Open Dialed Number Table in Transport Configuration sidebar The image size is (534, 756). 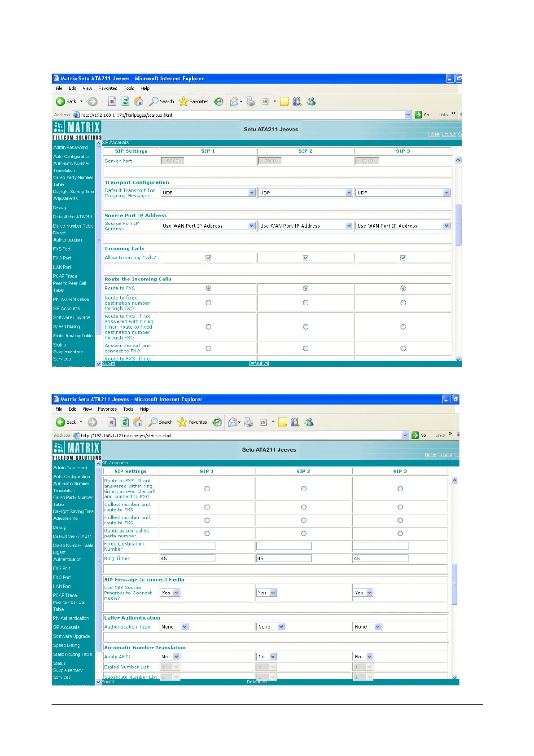click(74, 226)
